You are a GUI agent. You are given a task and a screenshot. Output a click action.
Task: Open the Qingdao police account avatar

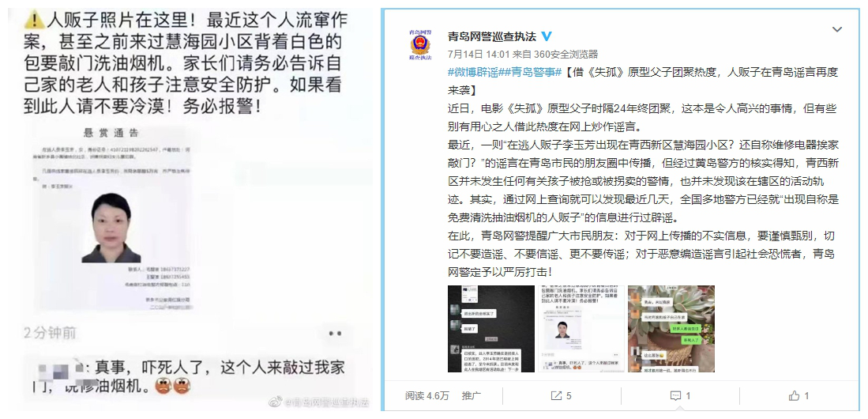419,44
